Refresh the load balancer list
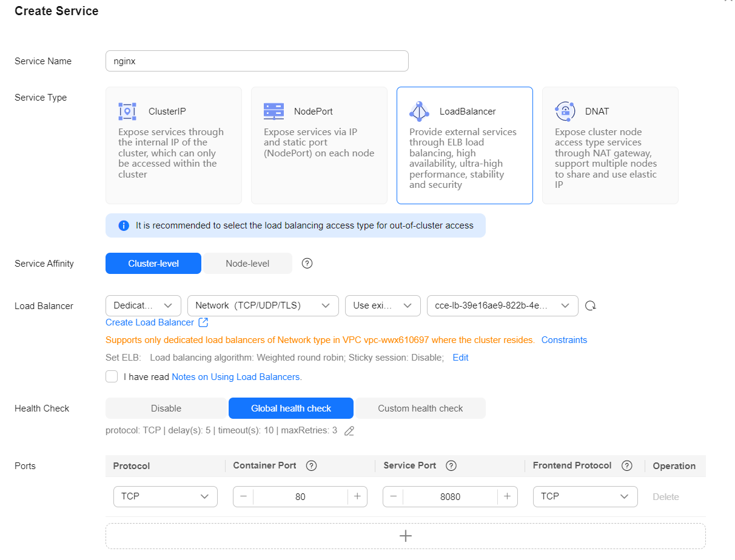735x560 pixels. pos(590,306)
